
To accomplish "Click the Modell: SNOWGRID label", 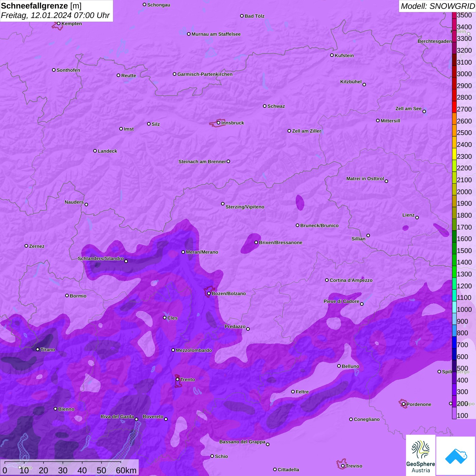I will 438,6.
